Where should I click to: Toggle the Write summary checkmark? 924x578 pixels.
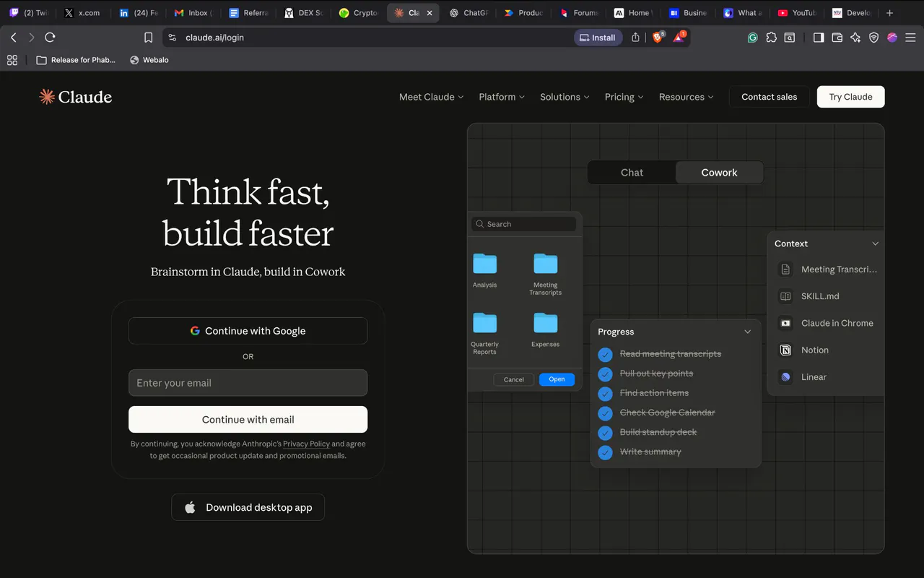(606, 452)
